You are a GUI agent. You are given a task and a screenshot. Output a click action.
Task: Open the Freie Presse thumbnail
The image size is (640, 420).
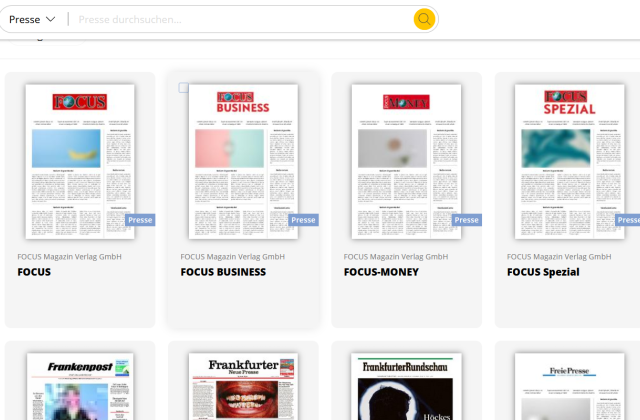(570, 387)
